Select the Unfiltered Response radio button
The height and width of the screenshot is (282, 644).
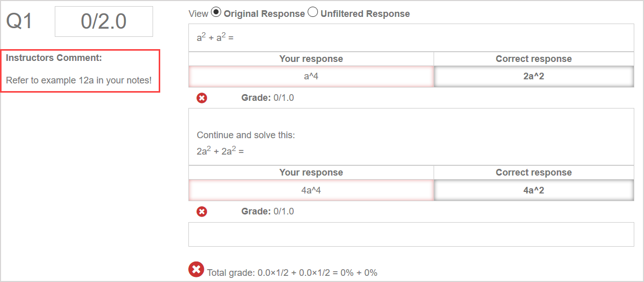click(313, 12)
